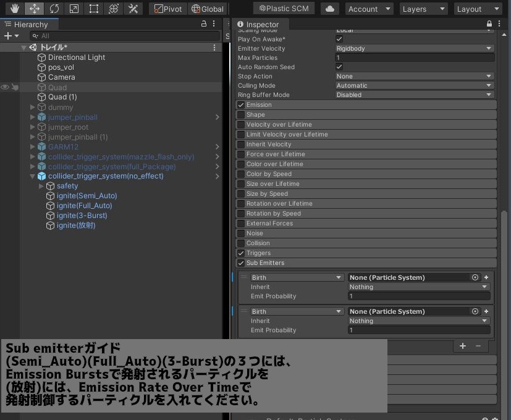Select the Rotate tool
Viewport: 511px width, 420px height.
click(54, 9)
